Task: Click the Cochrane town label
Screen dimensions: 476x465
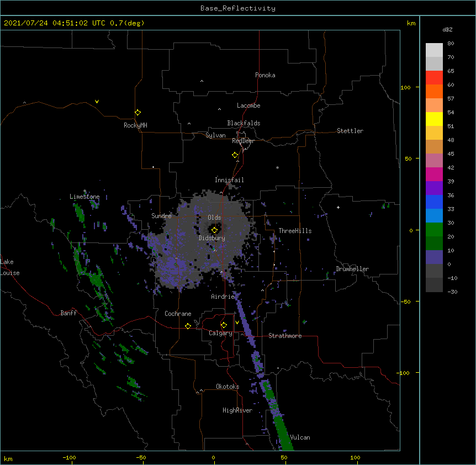Action: click(x=178, y=314)
